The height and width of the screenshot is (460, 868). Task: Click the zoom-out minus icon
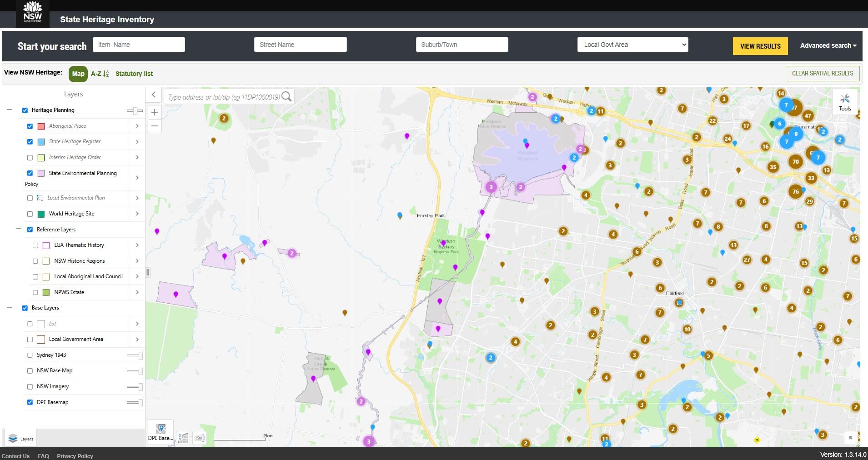point(155,126)
